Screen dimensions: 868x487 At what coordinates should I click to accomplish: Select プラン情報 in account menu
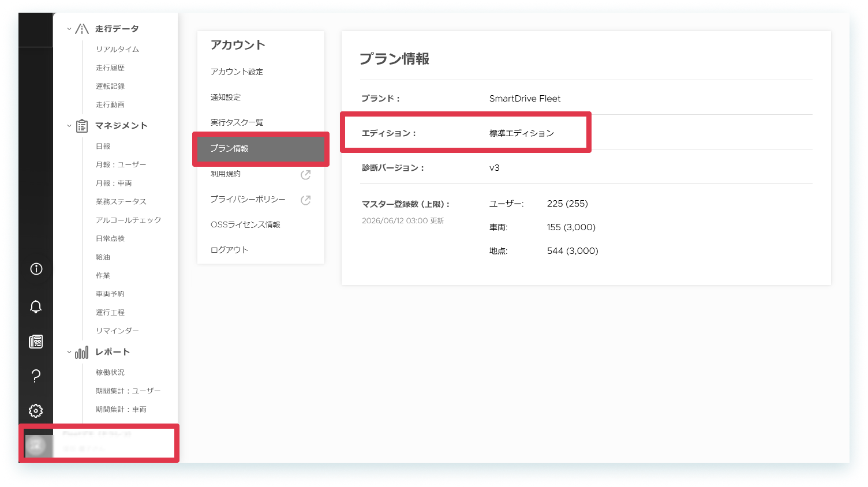(261, 149)
